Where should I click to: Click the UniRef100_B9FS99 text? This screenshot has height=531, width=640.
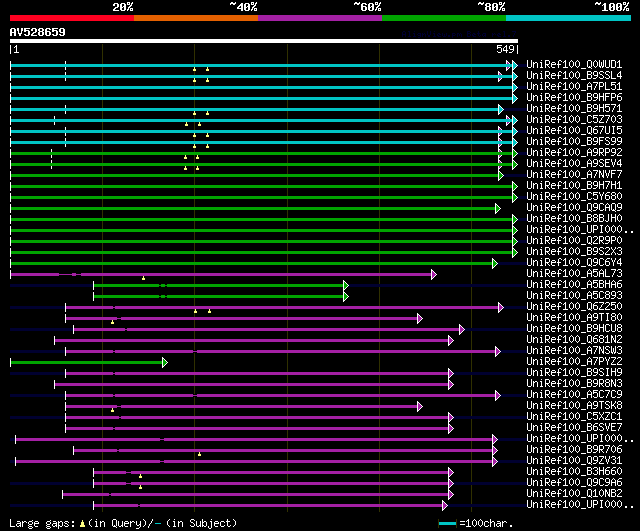pos(574,142)
